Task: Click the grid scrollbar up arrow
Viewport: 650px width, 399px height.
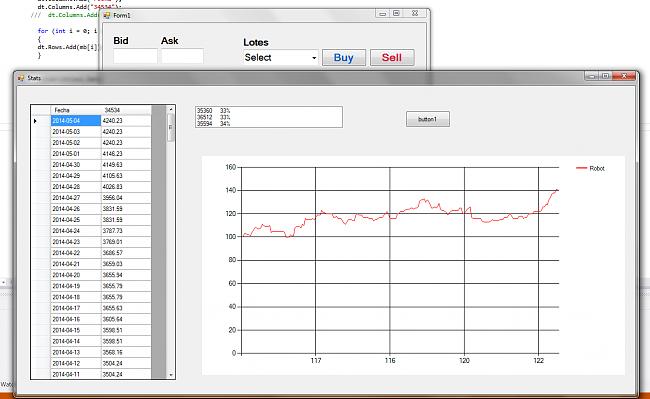Action: coord(171,109)
